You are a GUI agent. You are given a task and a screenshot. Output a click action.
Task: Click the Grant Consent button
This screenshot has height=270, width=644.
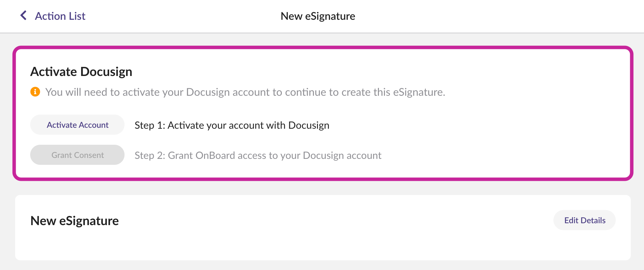tap(77, 155)
